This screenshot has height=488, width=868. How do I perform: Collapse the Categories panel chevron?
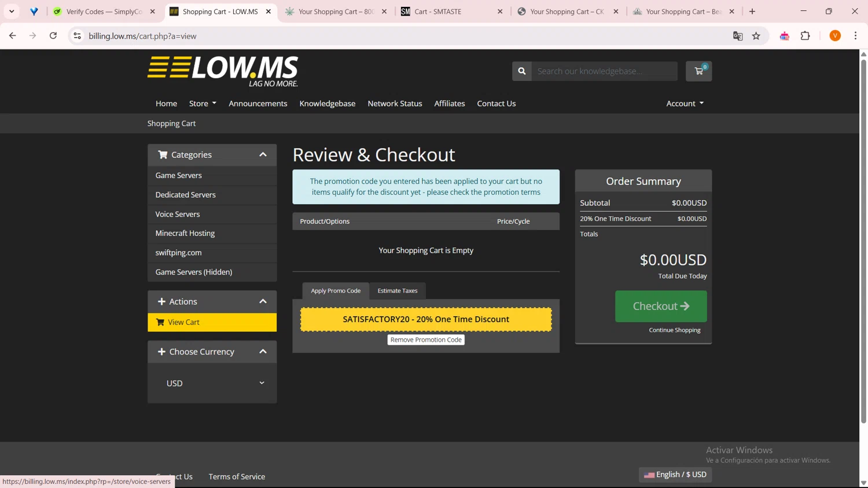pos(263,155)
